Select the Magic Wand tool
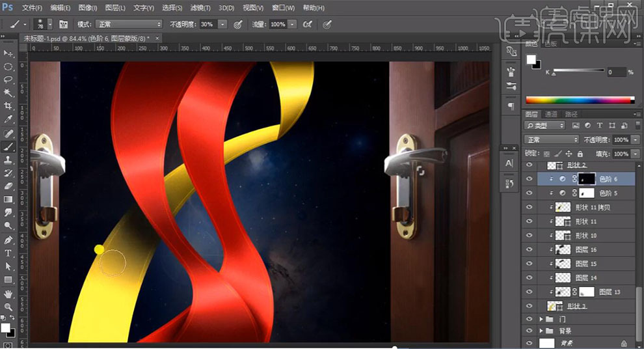 (8, 93)
